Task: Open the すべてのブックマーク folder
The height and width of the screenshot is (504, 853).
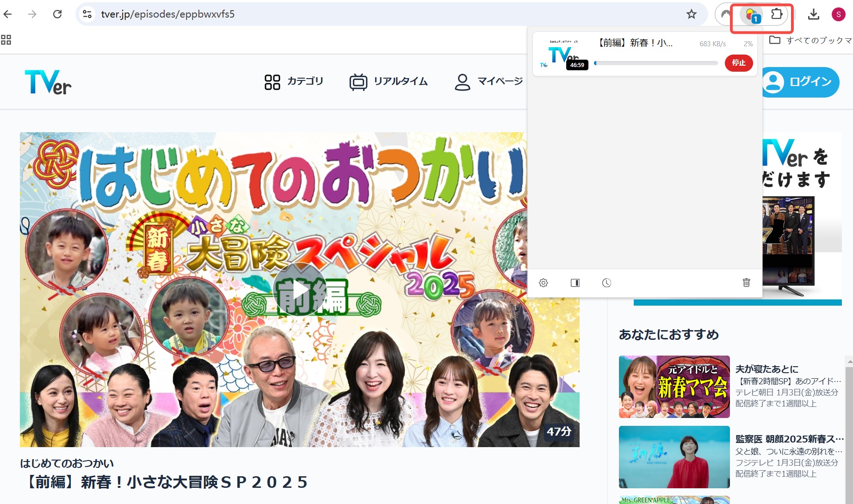Action: pyautogui.click(x=810, y=40)
